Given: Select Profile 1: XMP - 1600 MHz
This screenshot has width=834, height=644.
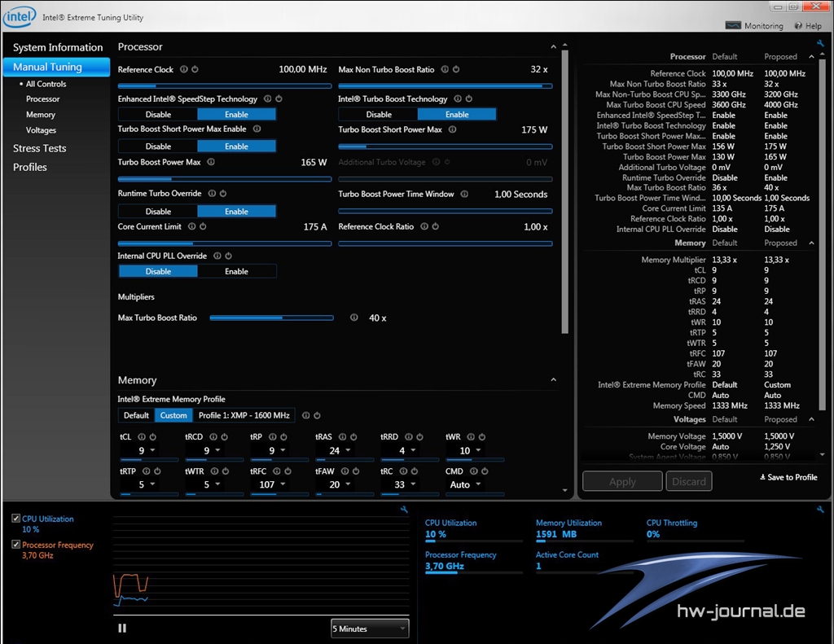Looking at the screenshot, I should [x=244, y=415].
